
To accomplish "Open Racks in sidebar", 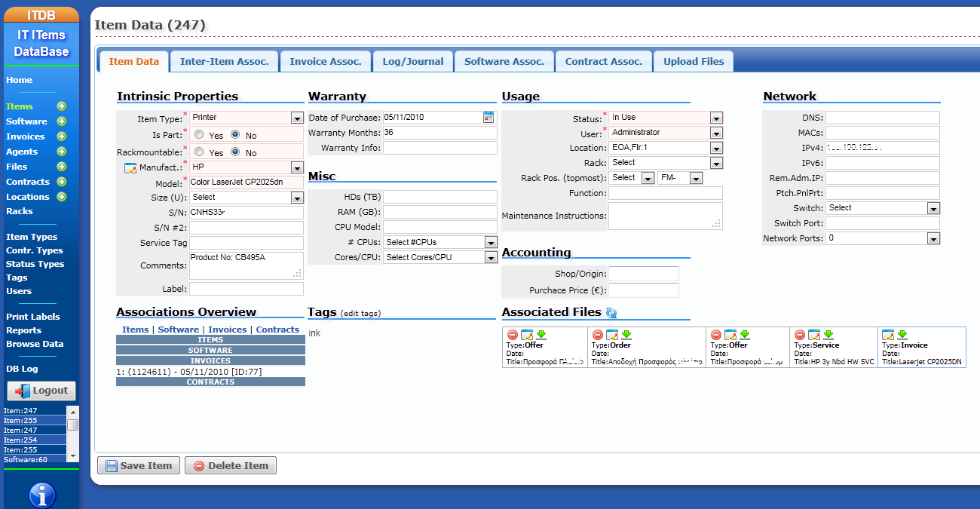I will (x=20, y=211).
